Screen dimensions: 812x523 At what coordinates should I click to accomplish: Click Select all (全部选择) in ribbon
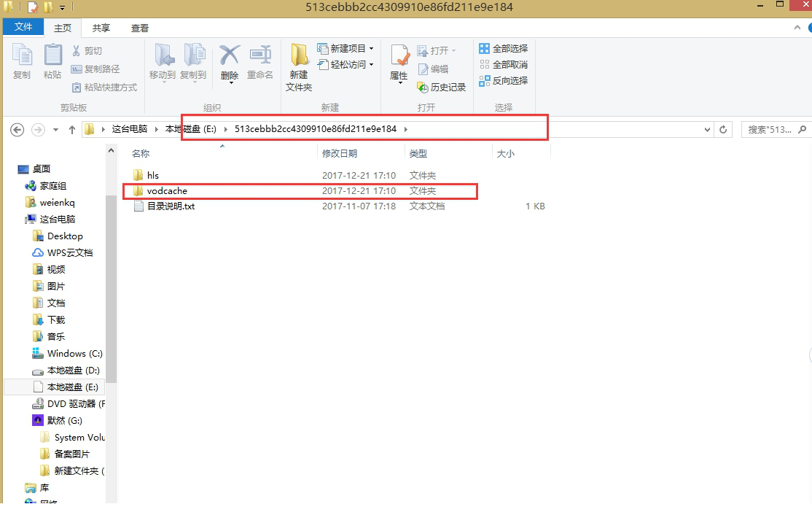point(503,48)
